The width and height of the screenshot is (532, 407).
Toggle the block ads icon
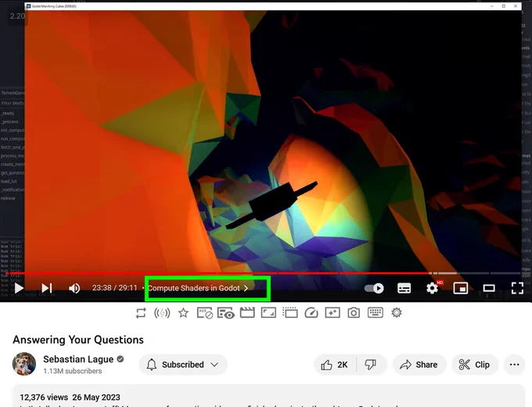click(205, 312)
